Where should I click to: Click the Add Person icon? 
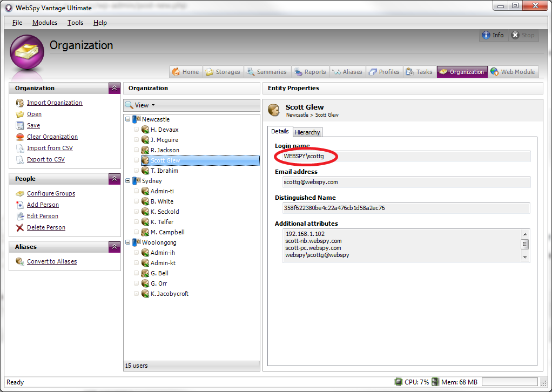point(19,205)
